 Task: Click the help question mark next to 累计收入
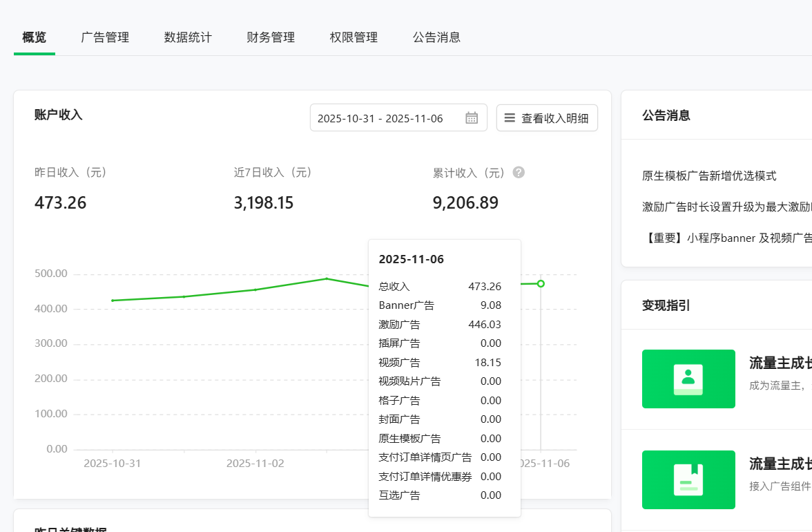(x=519, y=173)
